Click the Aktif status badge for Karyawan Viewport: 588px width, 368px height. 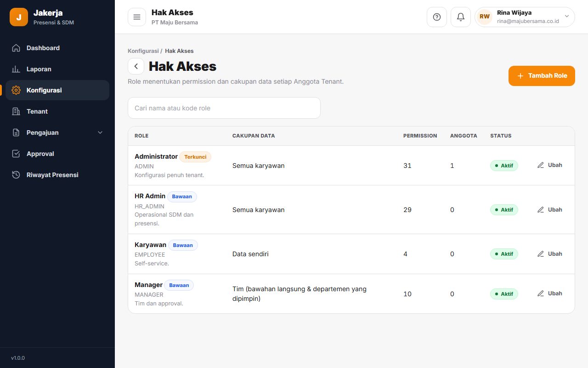click(x=504, y=254)
